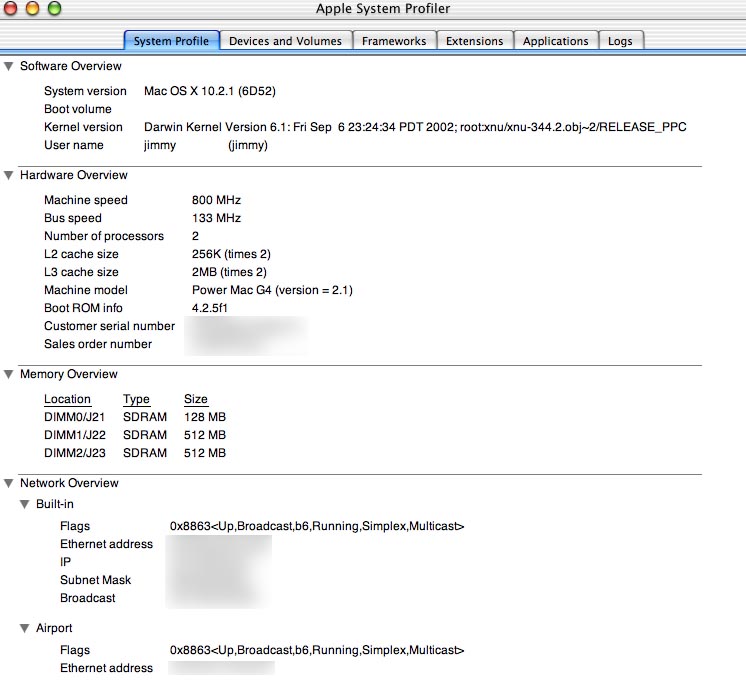Open the Applications tab
This screenshot has height=682, width=746.
[555, 41]
